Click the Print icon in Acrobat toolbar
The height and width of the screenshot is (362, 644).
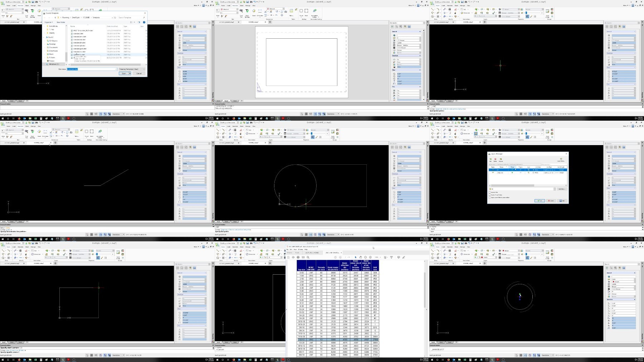[x=298, y=257]
